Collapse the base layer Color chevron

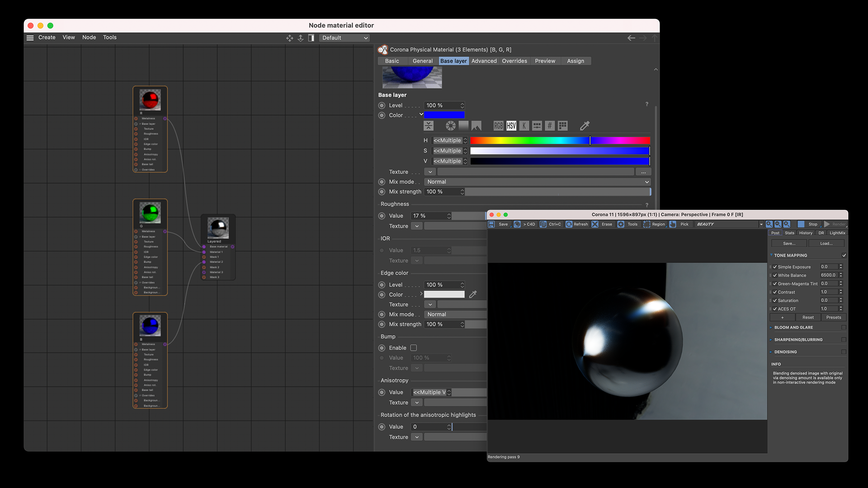[x=421, y=114]
